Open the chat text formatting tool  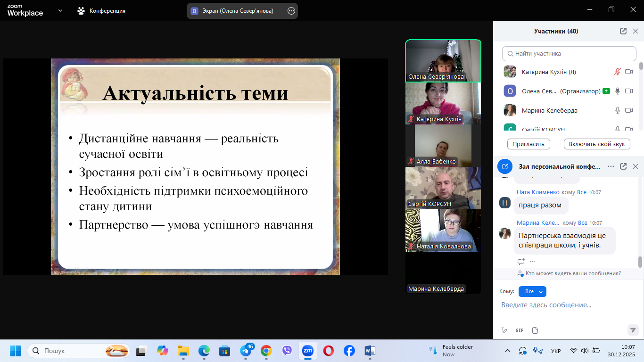click(504, 330)
